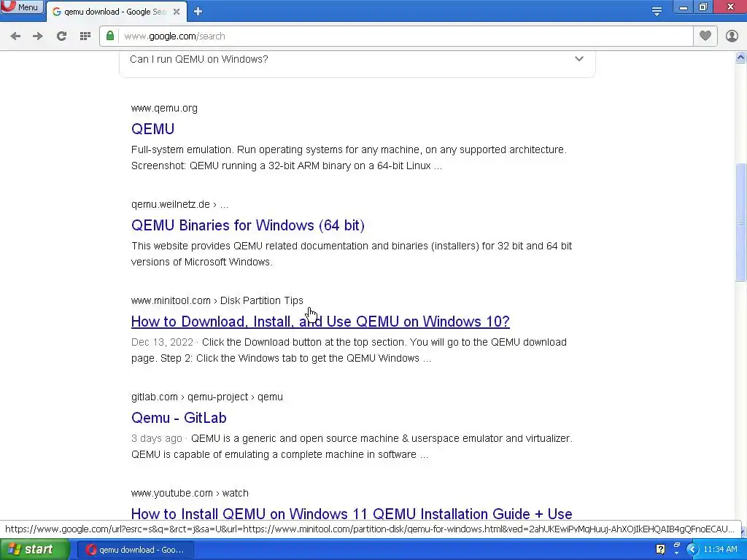Select the qemu download taskbar button
Image resolution: width=747 pixels, height=560 pixels.
136,550
